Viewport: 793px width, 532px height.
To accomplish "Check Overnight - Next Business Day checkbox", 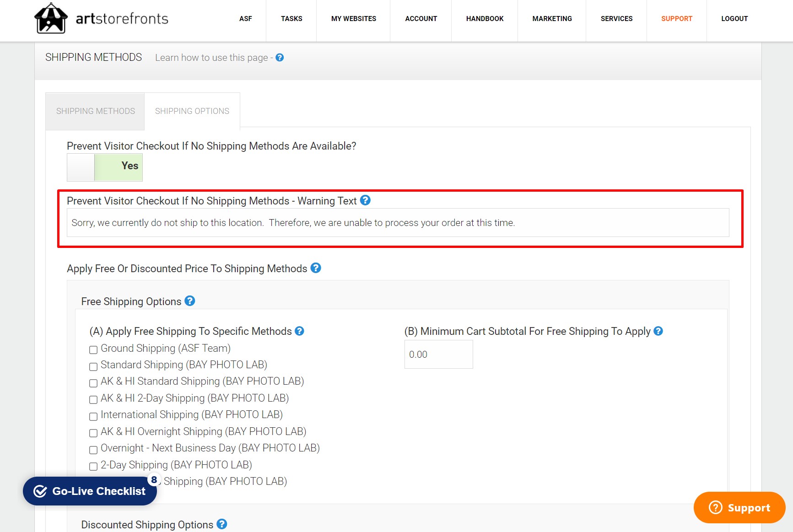I will pyautogui.click(x=93, y=450).
